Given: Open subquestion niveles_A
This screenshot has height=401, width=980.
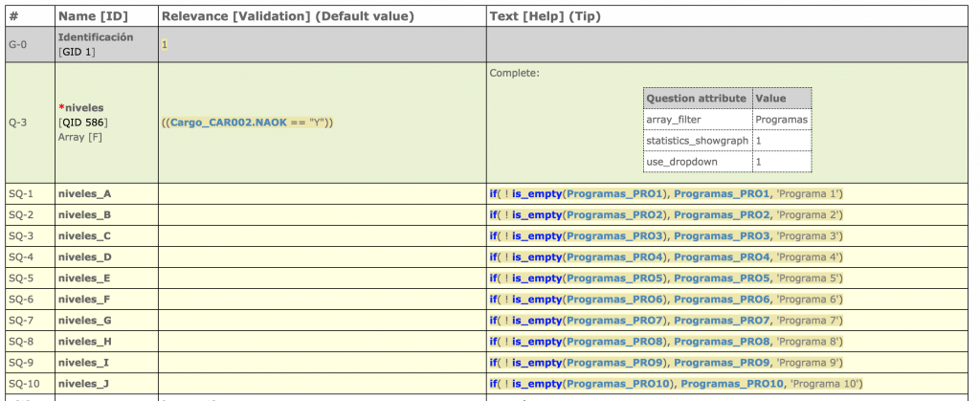Looking at the screenshot, I should click(84, 194).
